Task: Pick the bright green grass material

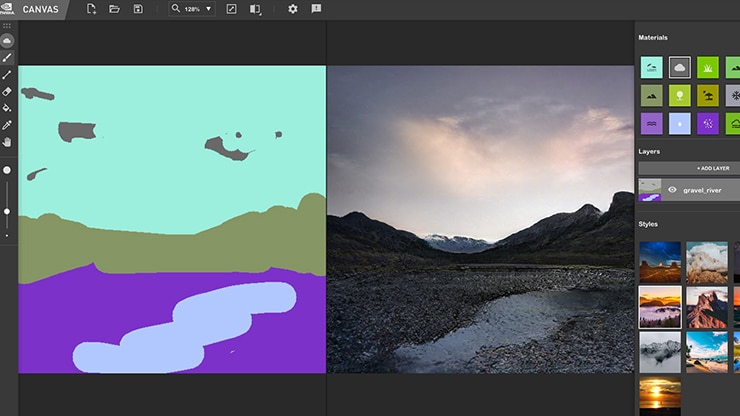Action: (x=708, y=68)
